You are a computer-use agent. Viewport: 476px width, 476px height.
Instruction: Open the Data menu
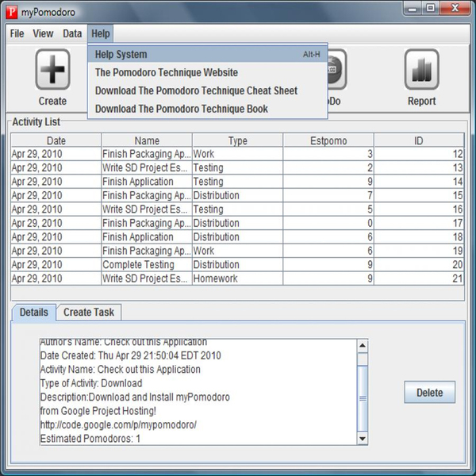[x=72, y=33]
